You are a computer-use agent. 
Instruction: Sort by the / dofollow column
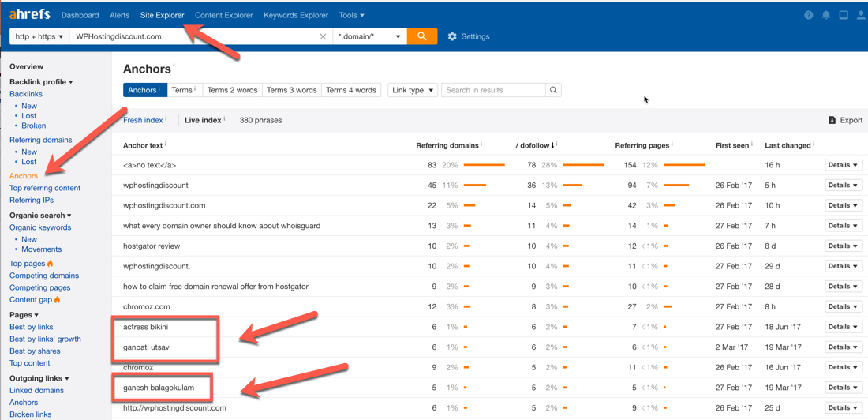[535, 145]
